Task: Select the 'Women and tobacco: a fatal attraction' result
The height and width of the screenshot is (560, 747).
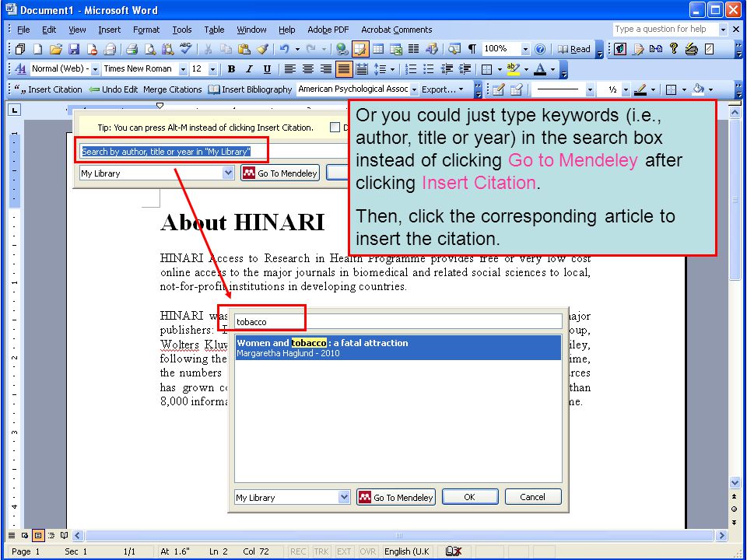Action: (398, 348)
